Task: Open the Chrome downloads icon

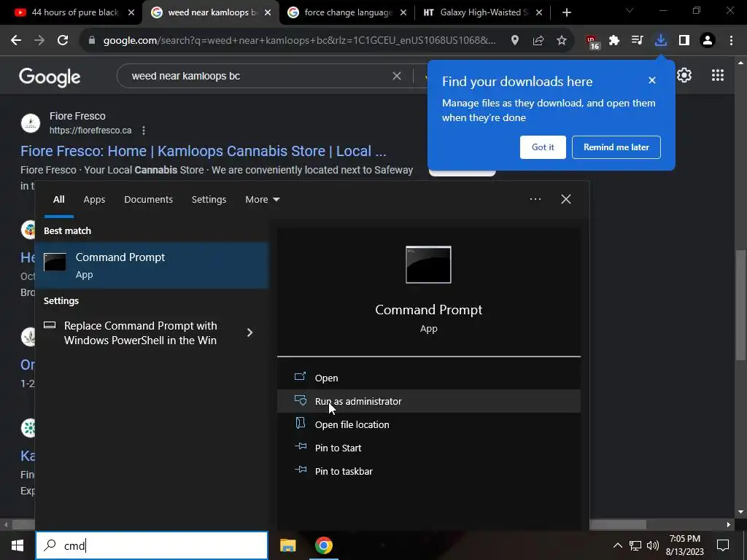Action: click(x=660, y=41)
